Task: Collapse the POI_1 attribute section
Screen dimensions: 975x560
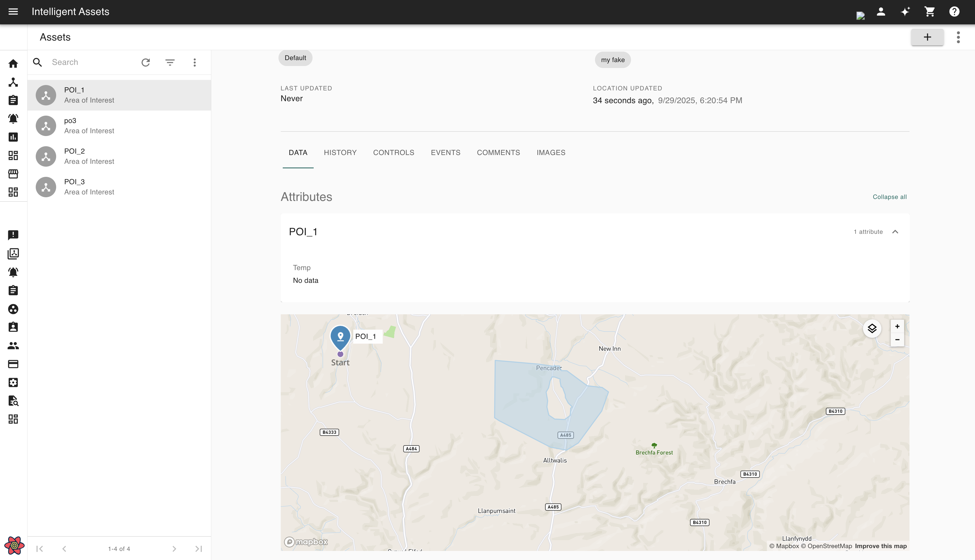Action: [895, 232]
